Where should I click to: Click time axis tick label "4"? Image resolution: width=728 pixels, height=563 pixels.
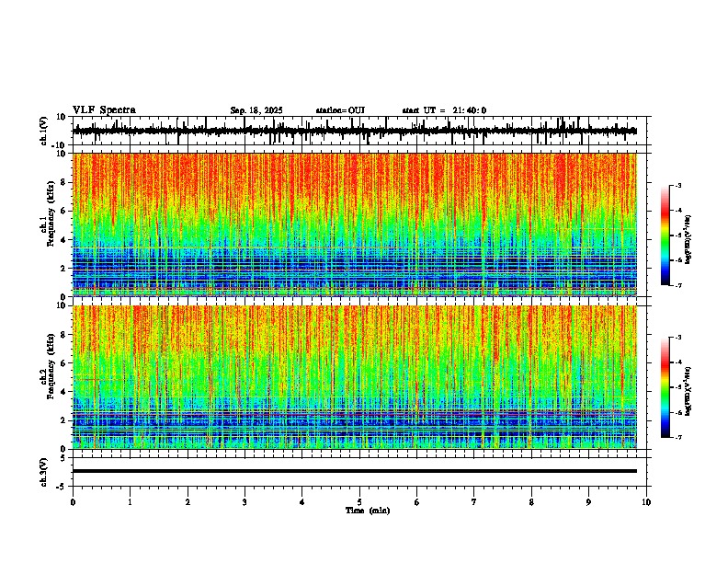coord(301,502)
